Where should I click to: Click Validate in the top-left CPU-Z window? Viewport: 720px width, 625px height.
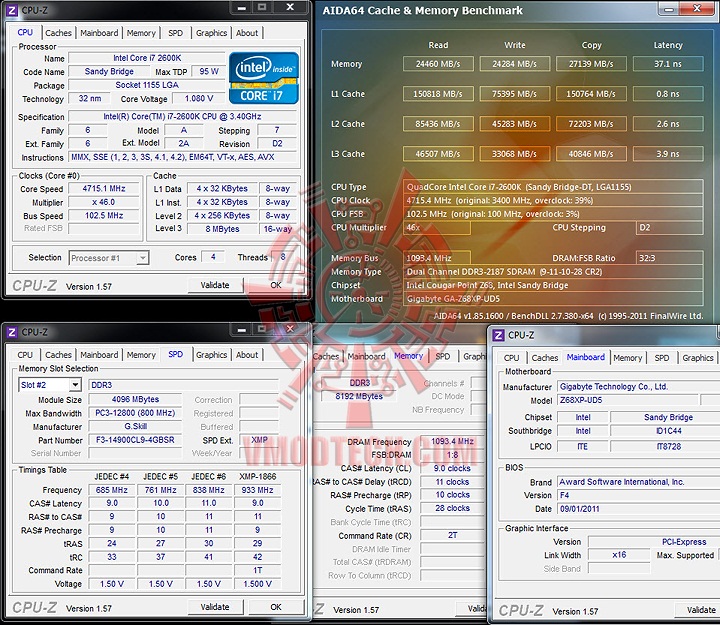215,285
